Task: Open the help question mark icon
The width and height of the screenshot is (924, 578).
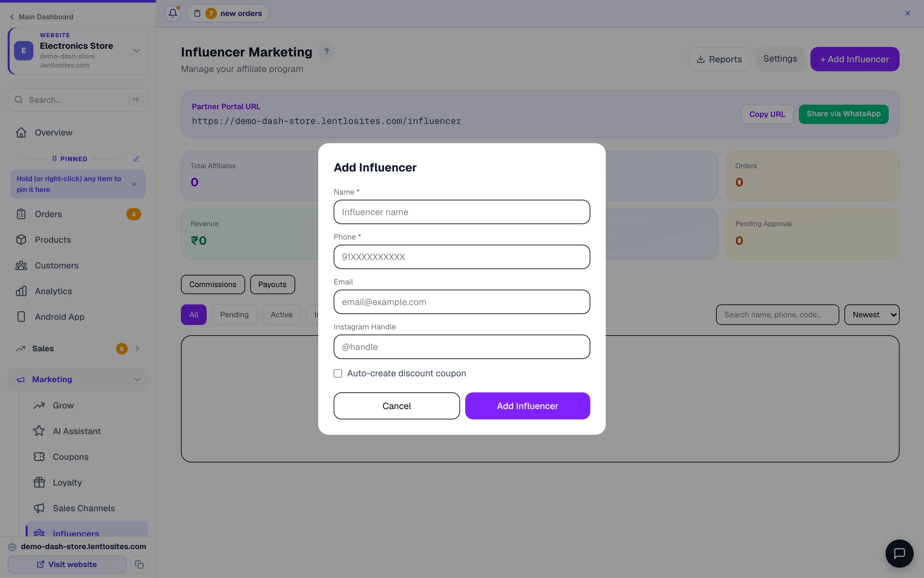Action: (x=327, y=52)
